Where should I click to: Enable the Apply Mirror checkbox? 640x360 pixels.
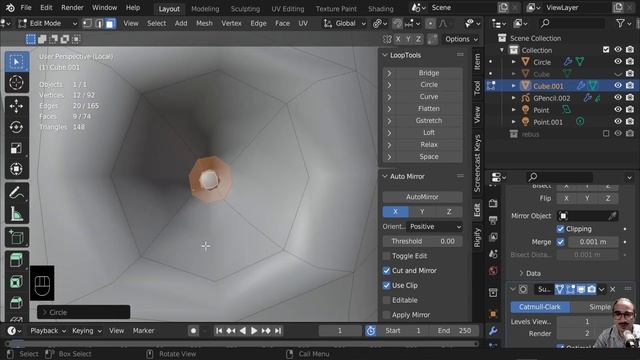point(386,315)
